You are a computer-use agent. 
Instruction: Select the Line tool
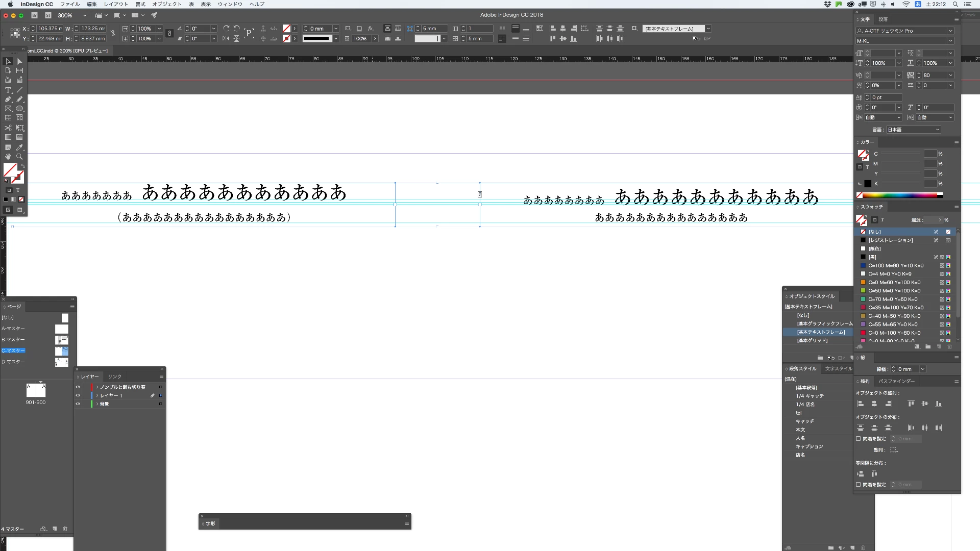point(19,90)
